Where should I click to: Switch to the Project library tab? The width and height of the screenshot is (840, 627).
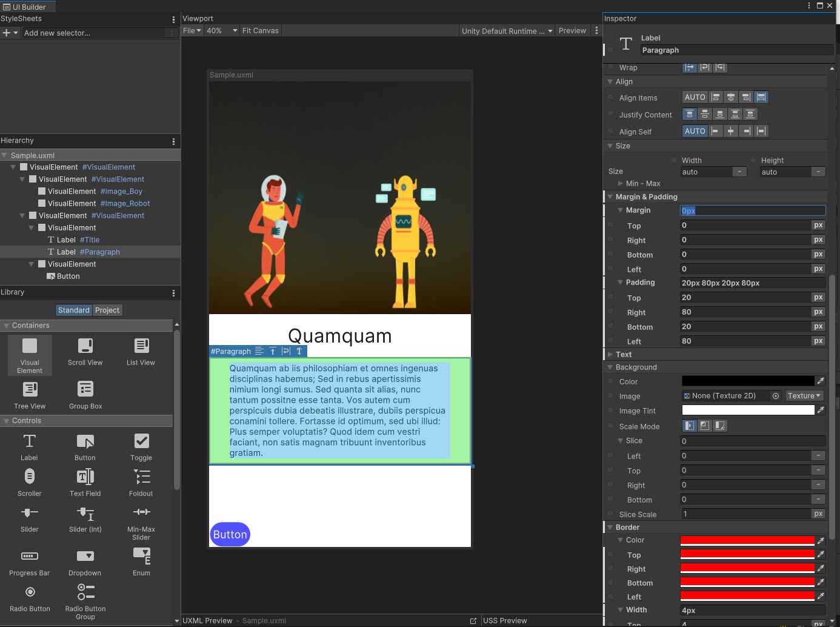point(107,310)
